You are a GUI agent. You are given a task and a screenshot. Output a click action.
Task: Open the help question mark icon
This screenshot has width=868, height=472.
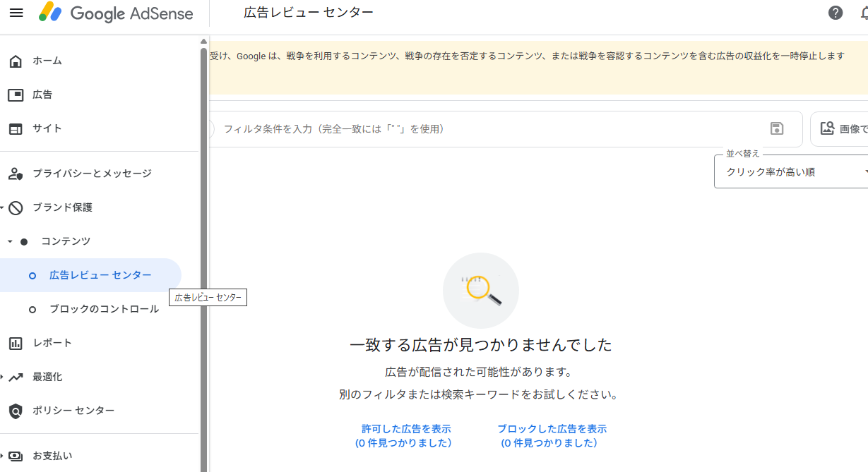[836, 13]
